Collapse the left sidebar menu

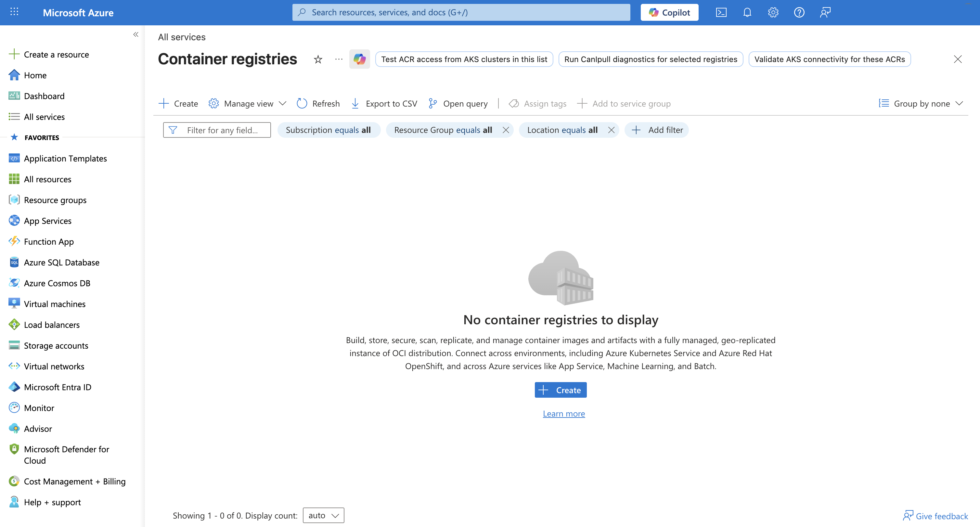pyautogui.click(x=136, y=35)
